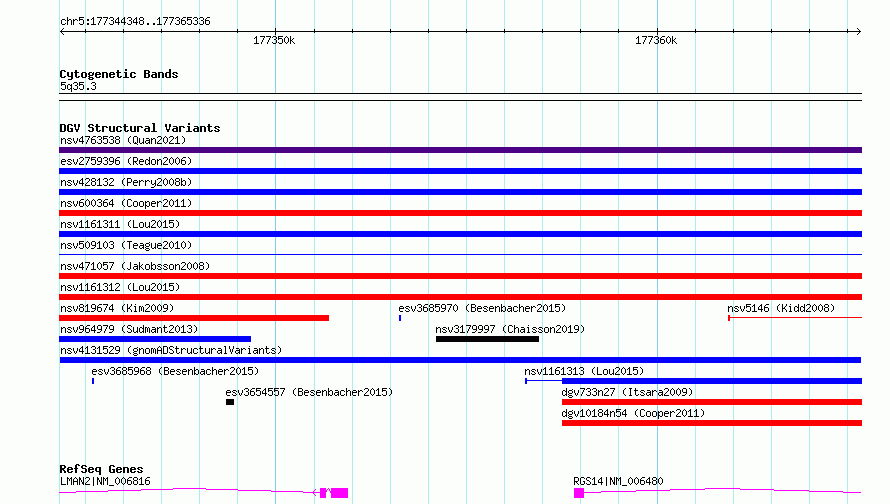Click the ruler's right end arrow
Viewport: 890px width, 504px height.
[x=858, y=32]
